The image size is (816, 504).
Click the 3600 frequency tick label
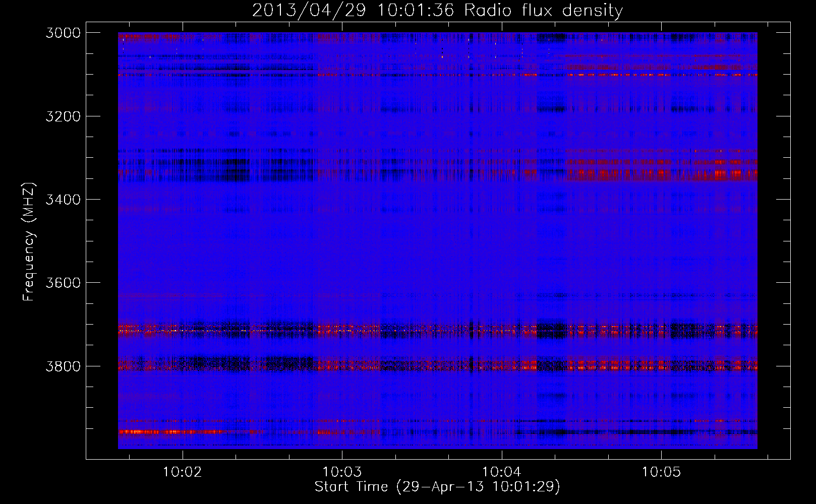[x=63, y=283]
